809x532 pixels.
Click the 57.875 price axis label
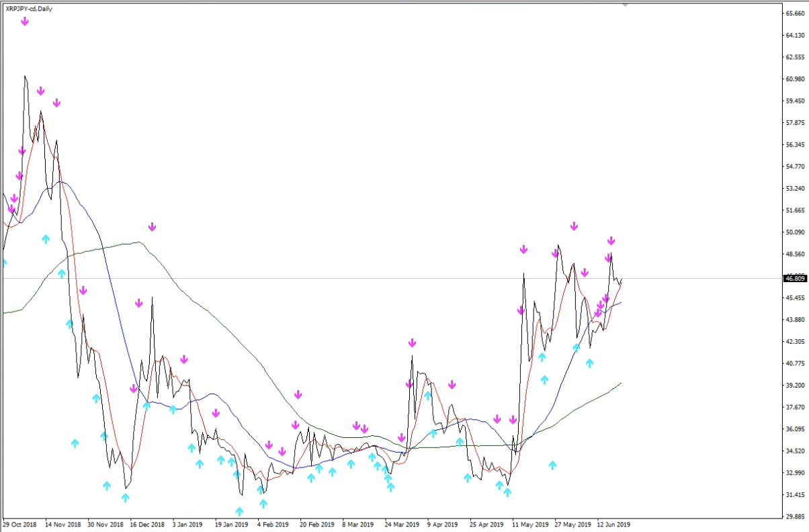pyautogui.click(x=795, y=123)
